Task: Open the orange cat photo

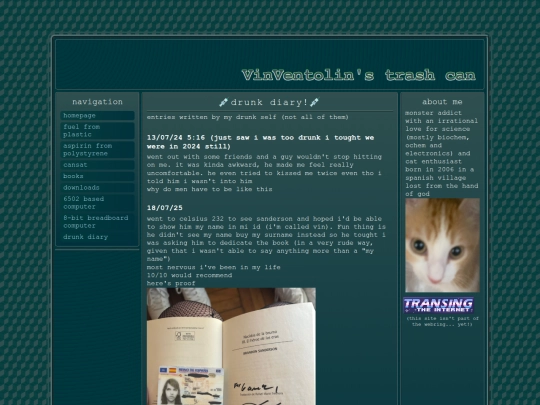Action: click(x=442, y=245)
